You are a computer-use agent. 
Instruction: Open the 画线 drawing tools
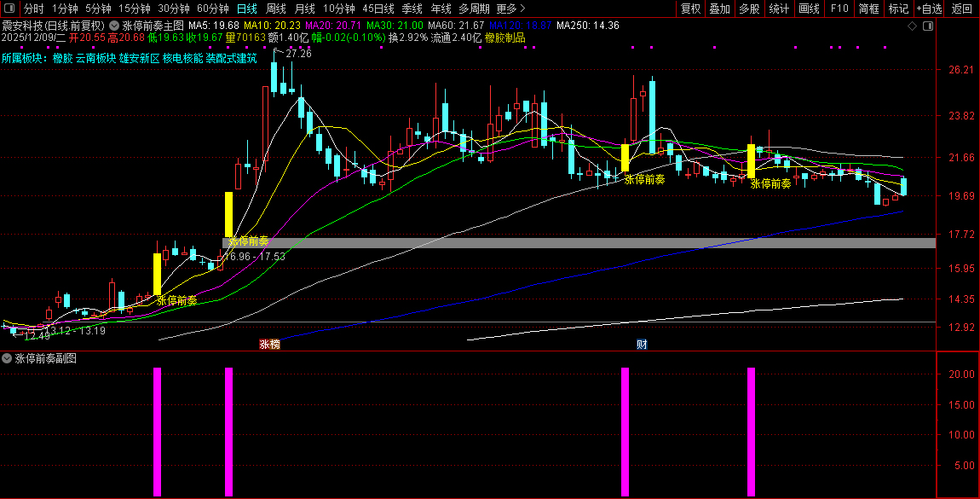click(x=809, y=9)
